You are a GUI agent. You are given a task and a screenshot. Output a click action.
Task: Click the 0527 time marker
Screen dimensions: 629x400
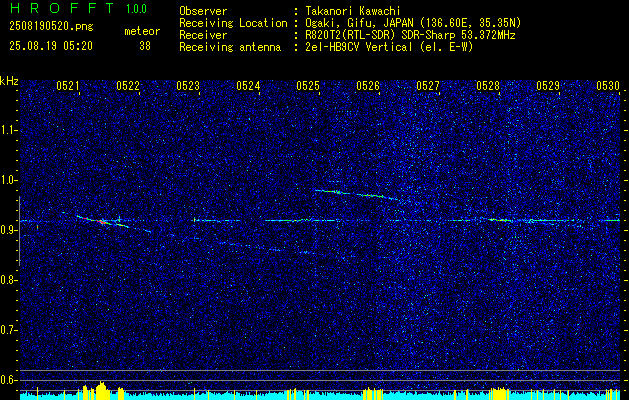428,86
